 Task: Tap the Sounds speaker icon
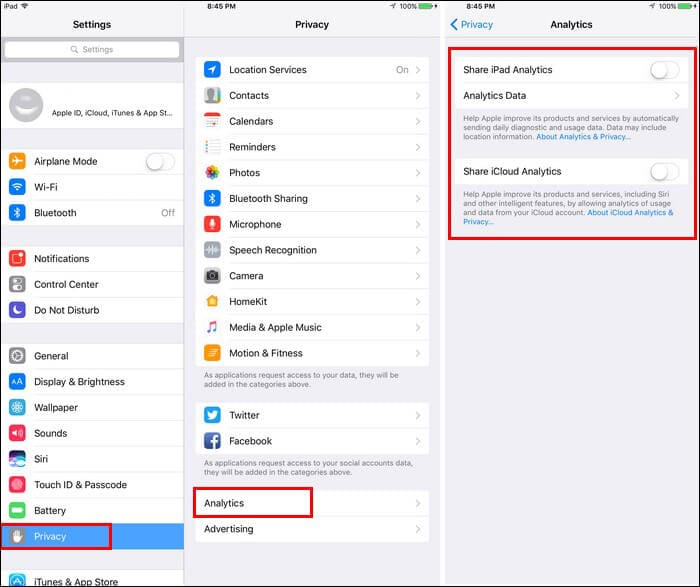17,433
